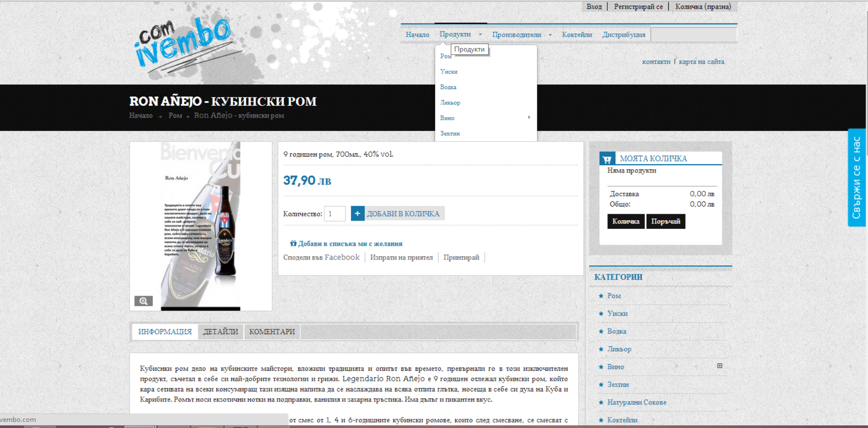
Task: Click the blue plus icon beside quantity
Action: (357, 213)
